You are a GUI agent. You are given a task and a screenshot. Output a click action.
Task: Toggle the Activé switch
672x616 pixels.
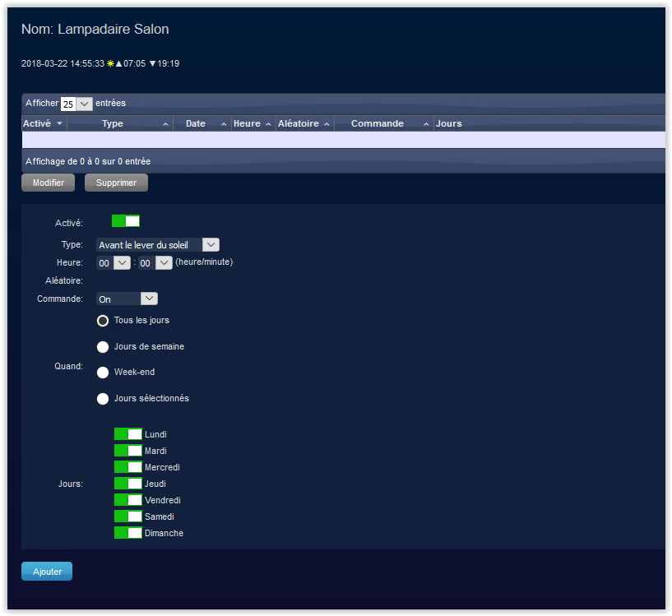click(x=126, y=221)
